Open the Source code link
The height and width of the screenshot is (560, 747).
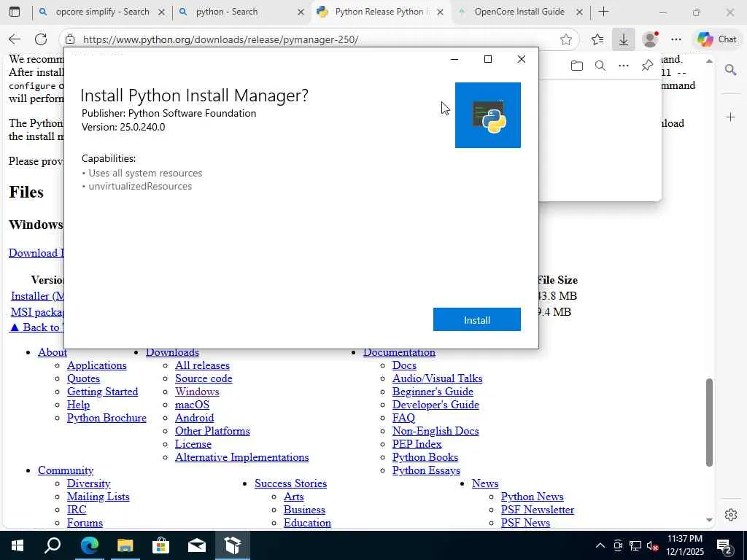click(204, 378)
